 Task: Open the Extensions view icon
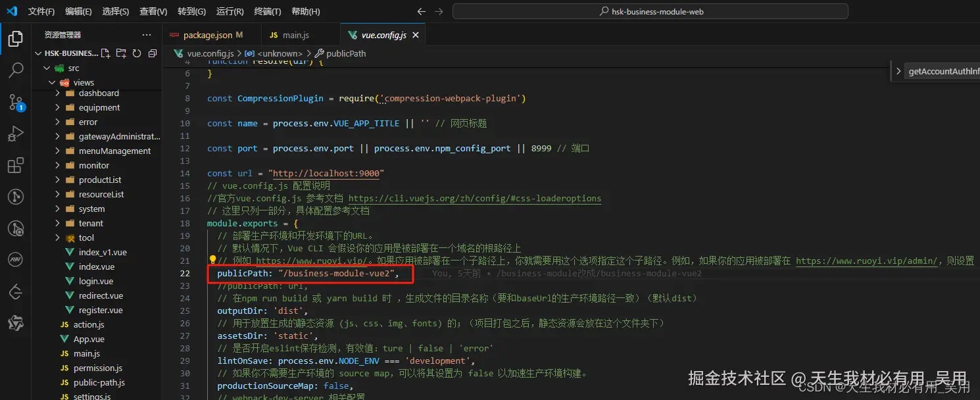pos(15,165)
